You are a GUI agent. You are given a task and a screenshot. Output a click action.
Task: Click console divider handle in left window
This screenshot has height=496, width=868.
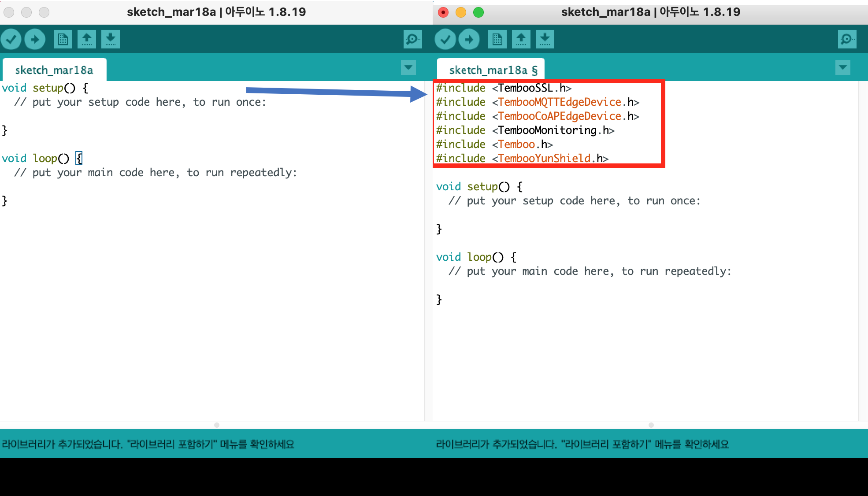[x=216, y=425]
